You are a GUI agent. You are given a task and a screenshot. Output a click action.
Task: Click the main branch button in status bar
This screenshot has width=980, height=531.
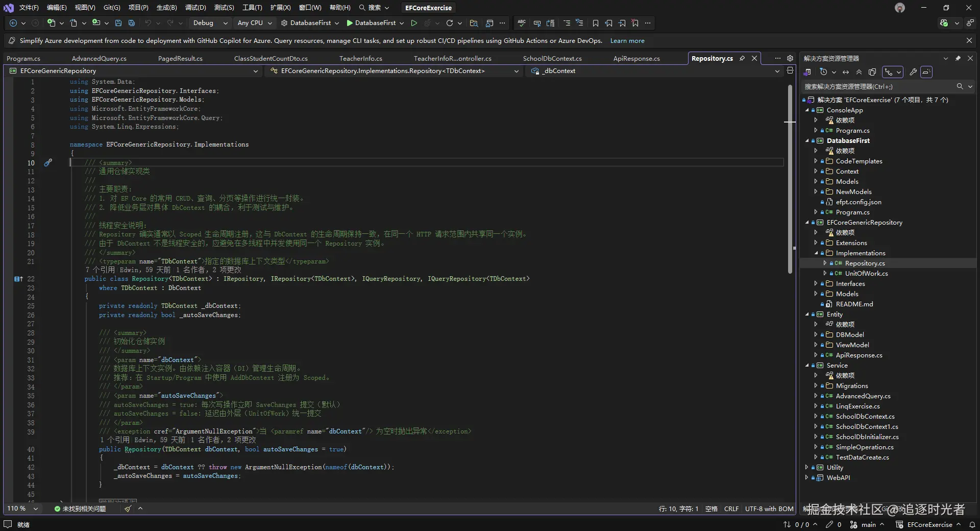coord(868,524)
